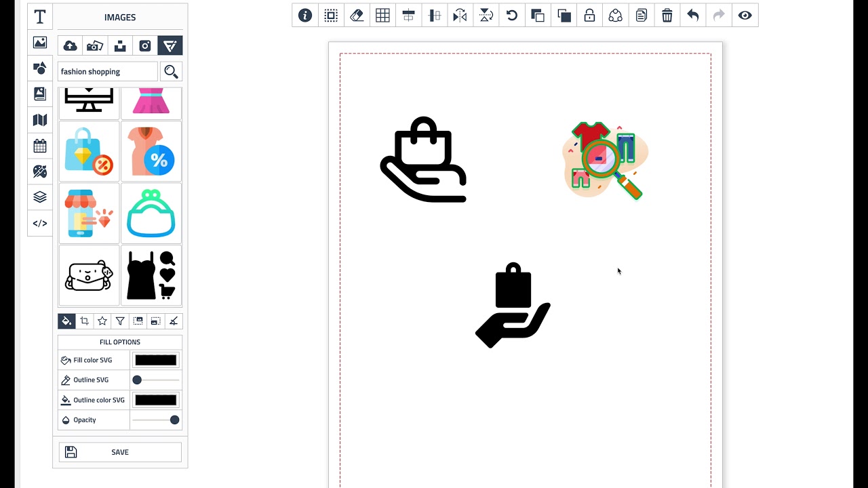868x488 pixels.
Task: Click the rotate counterclockwise icon
Action: [512, 15]
